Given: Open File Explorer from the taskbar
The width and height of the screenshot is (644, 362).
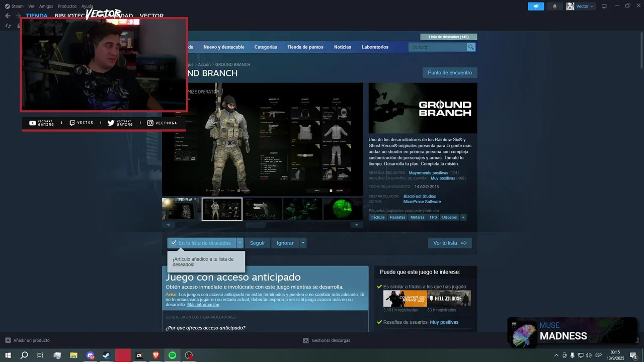Looking at the screenshot, I should pos(73,355).
